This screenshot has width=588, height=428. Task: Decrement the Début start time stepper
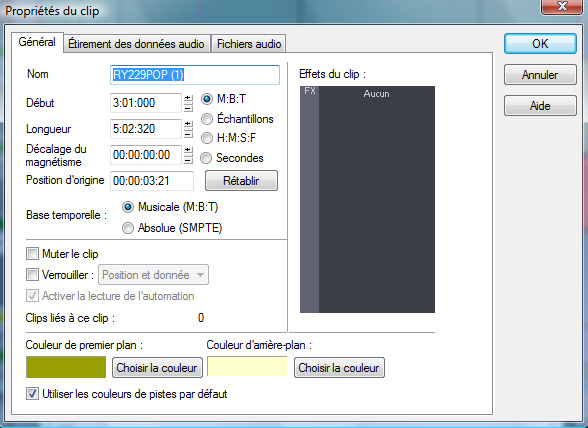pyautogui.click(x=188, y=108)
